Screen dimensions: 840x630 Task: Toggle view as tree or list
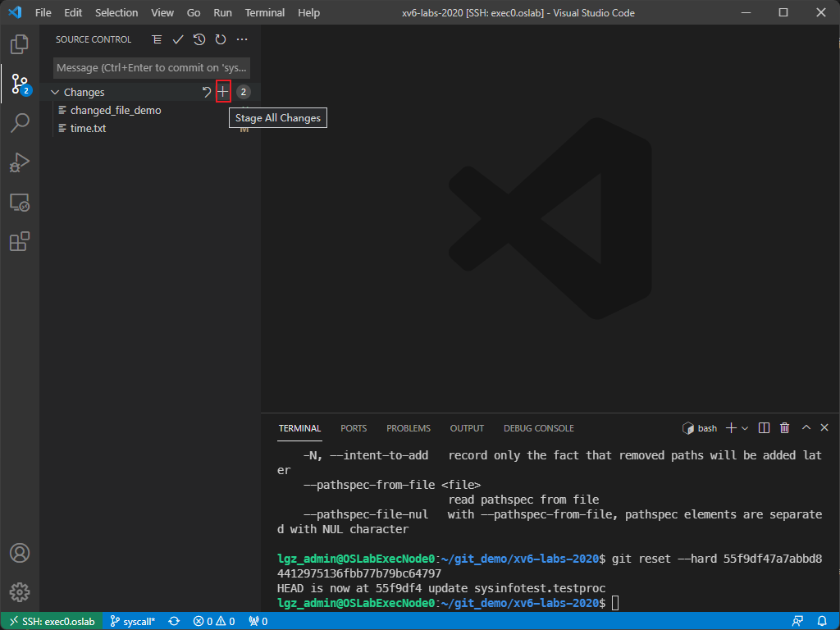pyautogui.click(x=157, y=39)
